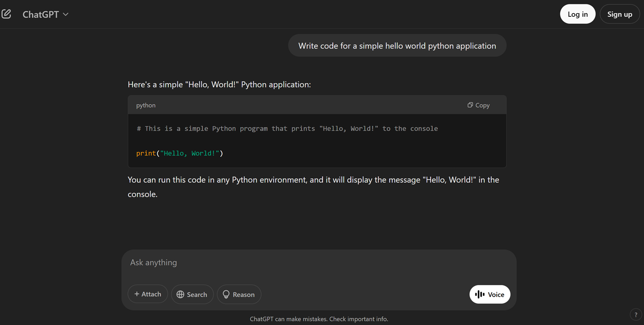Open the help question mark icon
Viewport: 644px width, 325px height.
pos(636,314)
